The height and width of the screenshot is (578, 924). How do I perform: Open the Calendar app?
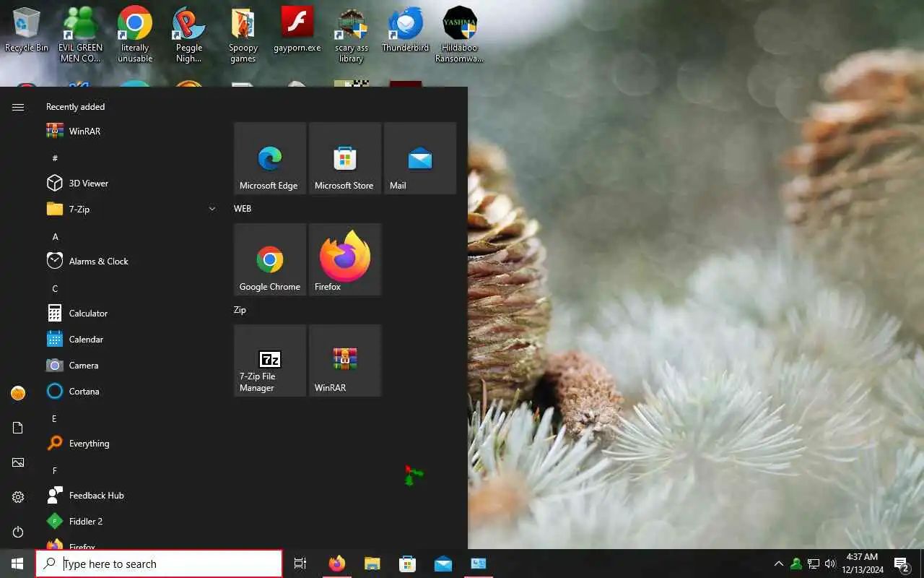[131, 340]
